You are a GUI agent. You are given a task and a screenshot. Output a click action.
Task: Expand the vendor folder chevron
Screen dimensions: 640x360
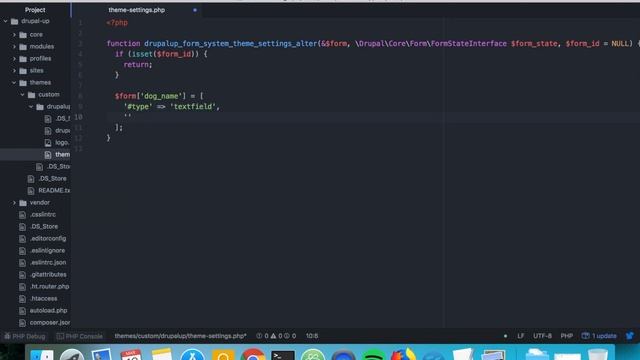[14, 202]
